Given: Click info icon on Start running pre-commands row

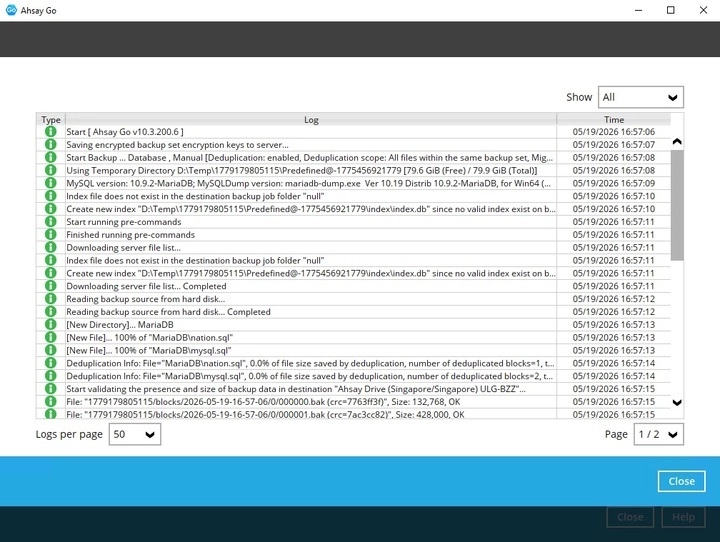Looking at the screenshot, I should point(51,222).
